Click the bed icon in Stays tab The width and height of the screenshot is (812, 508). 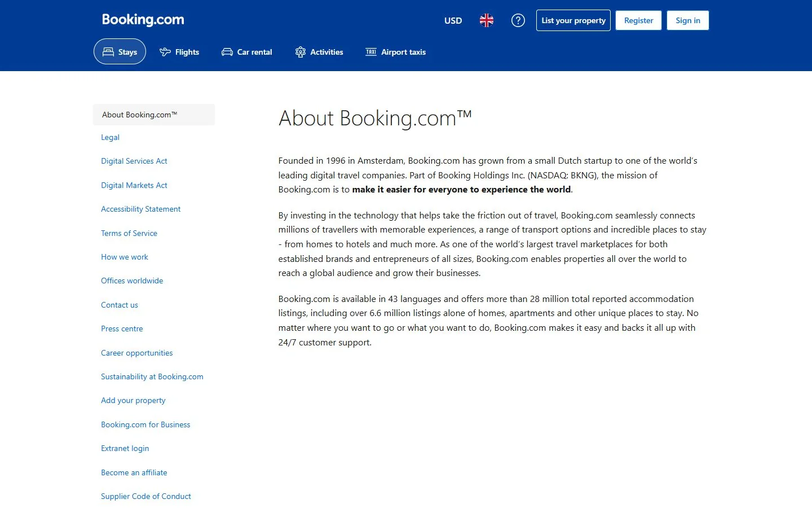coord(108,52)
